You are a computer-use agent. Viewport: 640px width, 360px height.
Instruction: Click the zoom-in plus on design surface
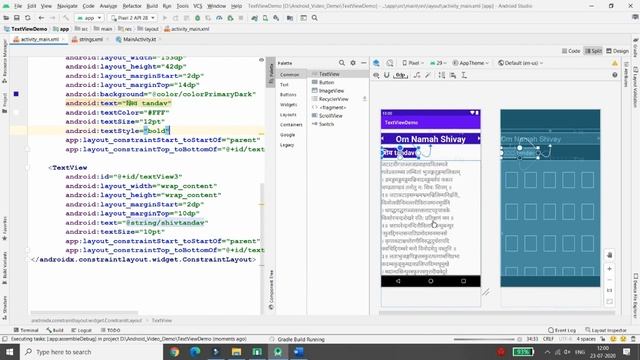609,269
